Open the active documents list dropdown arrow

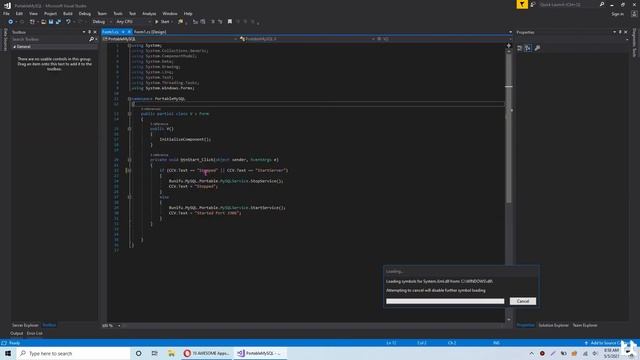point(510,32)
